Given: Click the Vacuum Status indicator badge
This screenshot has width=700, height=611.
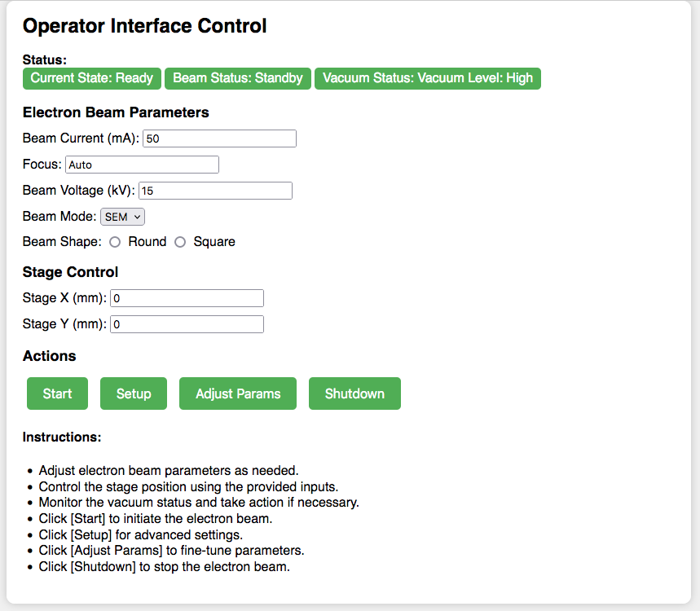Looking at the screenshot, I should point(428,78).
